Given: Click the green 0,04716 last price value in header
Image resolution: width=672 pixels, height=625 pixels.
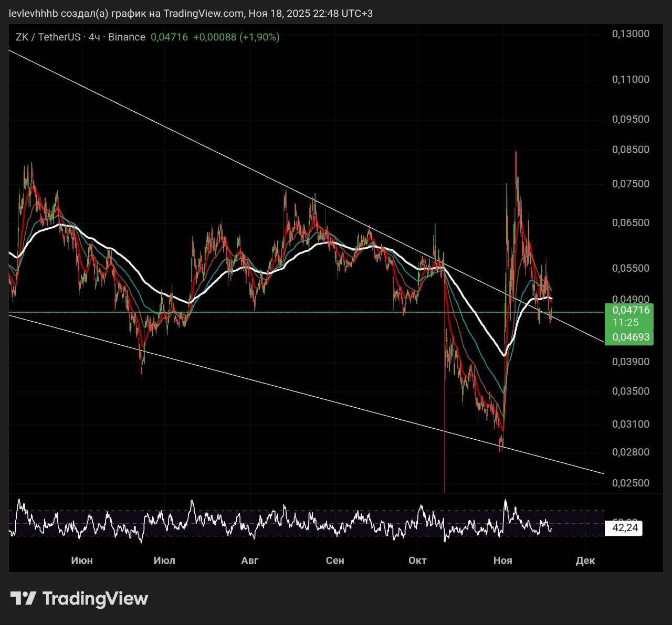Looking at the screenshot, I should point(169,37).
